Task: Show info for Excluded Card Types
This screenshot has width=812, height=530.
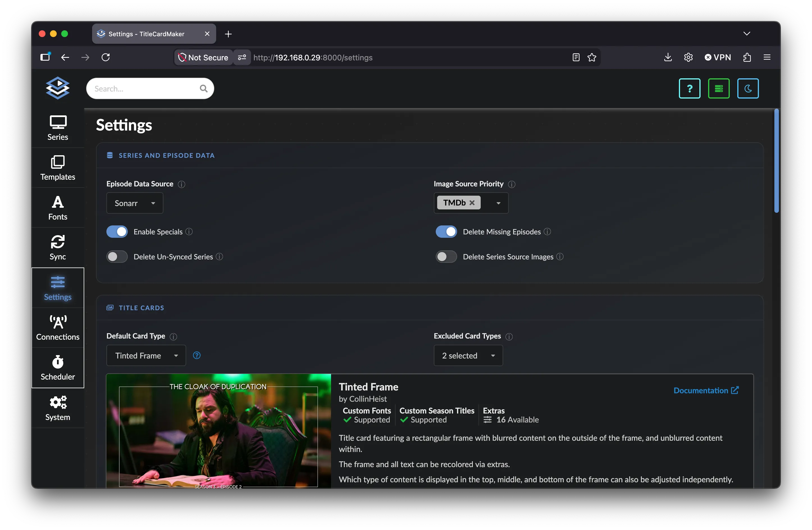Action: coord(509,337)
